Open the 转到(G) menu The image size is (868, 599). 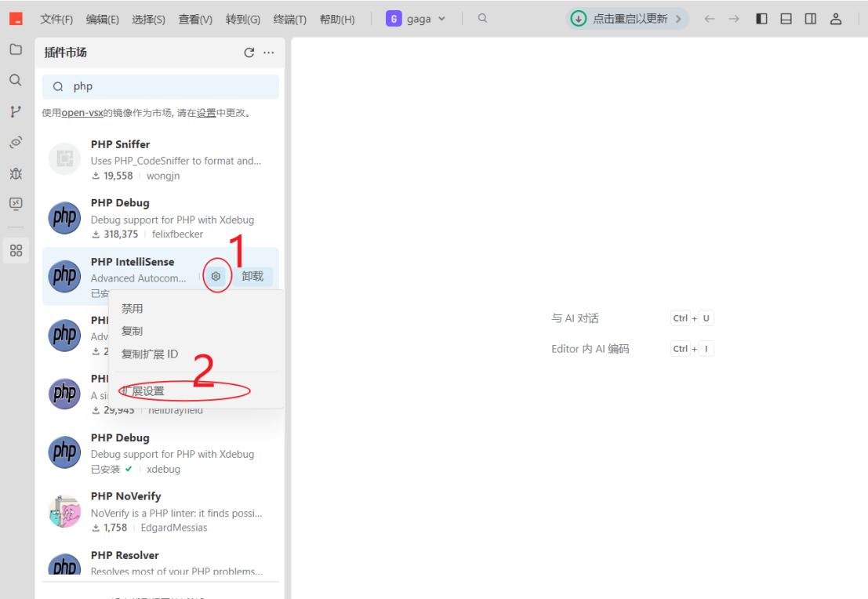[x=243, y=20]
